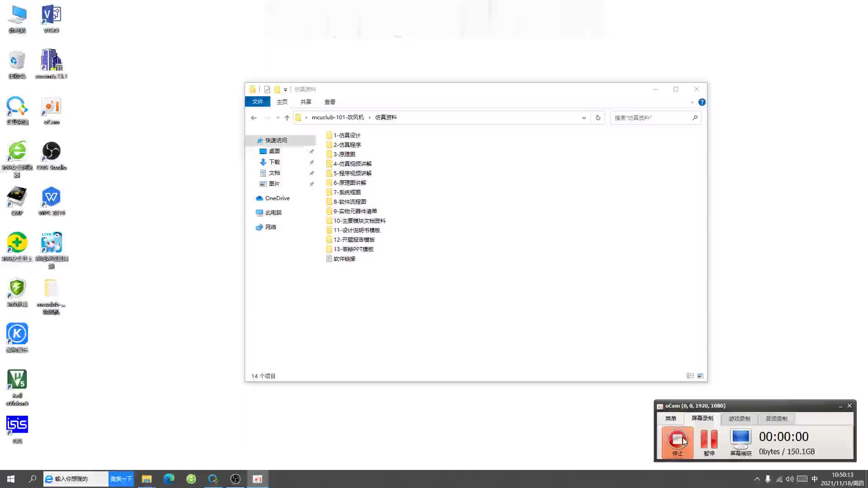The image size is (868, 488).
Task: Open the mcuclub folder on the desktop
Action: pyautogui.click(x=51, y=296)
